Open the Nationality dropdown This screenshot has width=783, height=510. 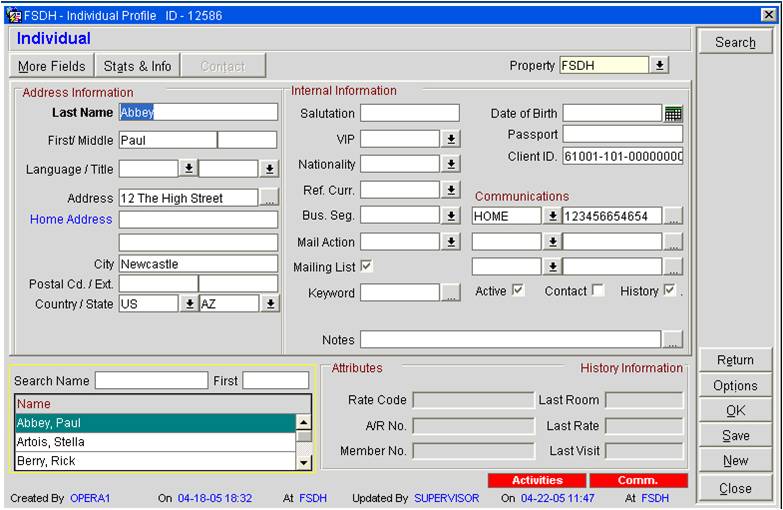450,164
